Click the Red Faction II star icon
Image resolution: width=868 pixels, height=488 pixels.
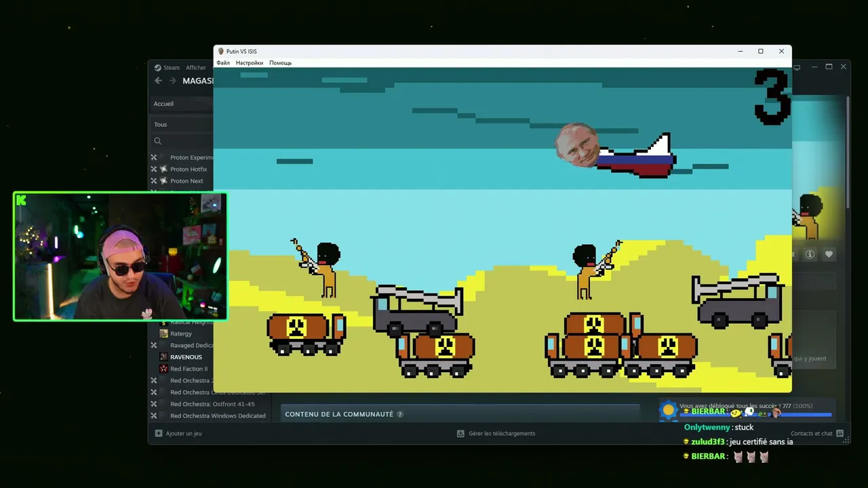(163, 369)
